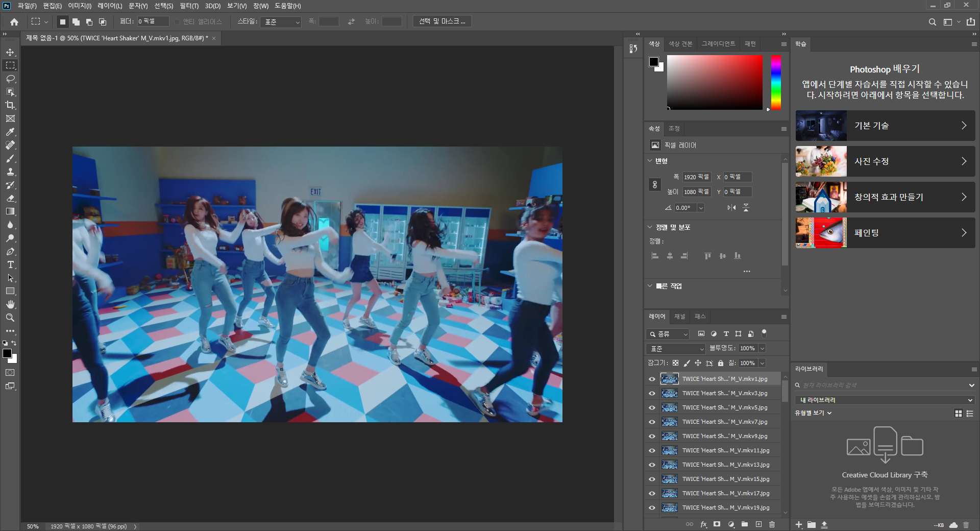Collapse the Align and Distribute section

point(650,227)
